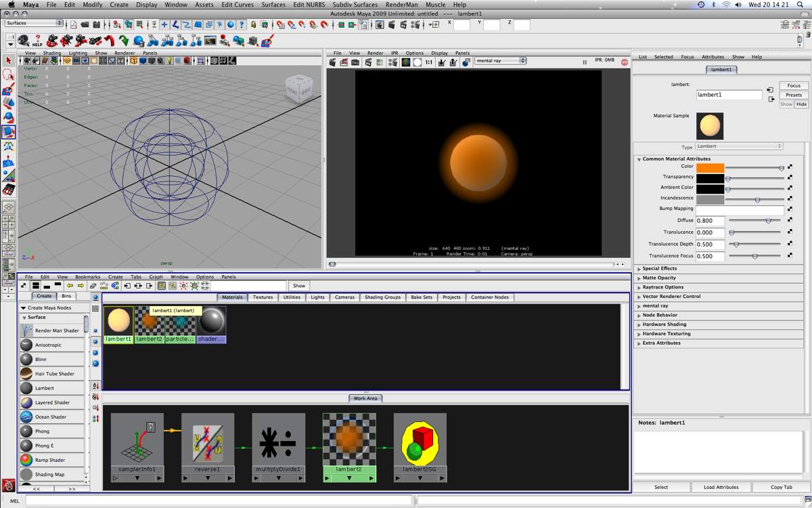Image resolution: width=812 pixels, height=508 pixels.
Task: Expand the Extra Attributes section
Action: click(639, 343)
